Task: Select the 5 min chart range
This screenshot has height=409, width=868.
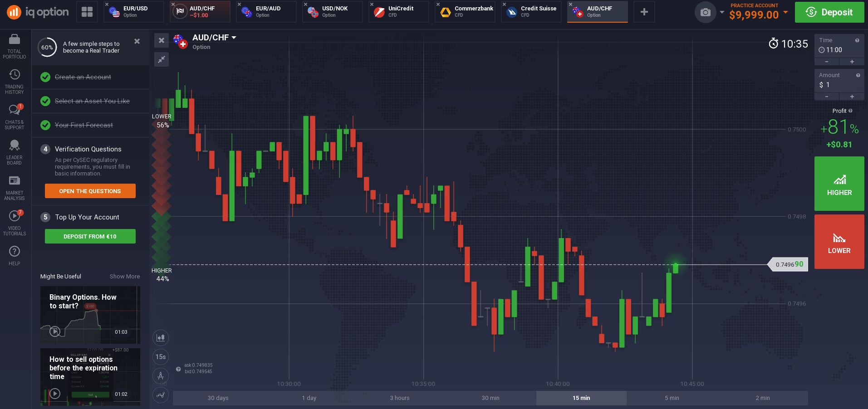Action: [x=672, y=398]
